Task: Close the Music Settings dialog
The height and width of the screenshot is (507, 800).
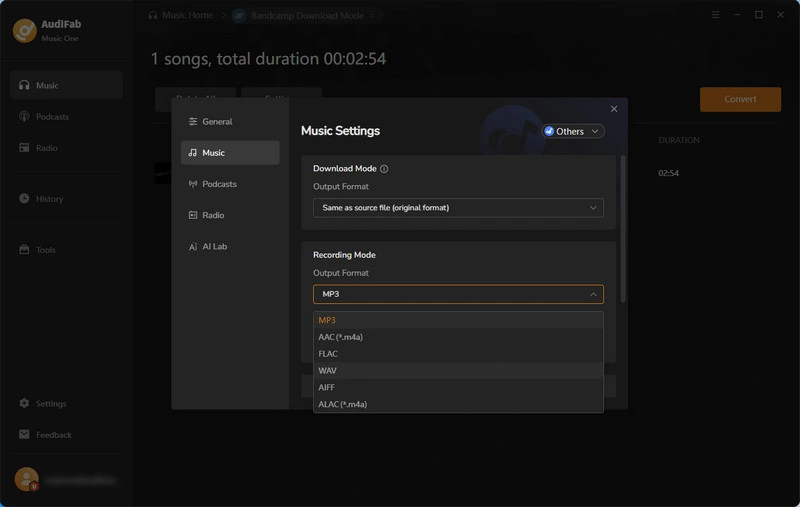Action: click(614, 109)
